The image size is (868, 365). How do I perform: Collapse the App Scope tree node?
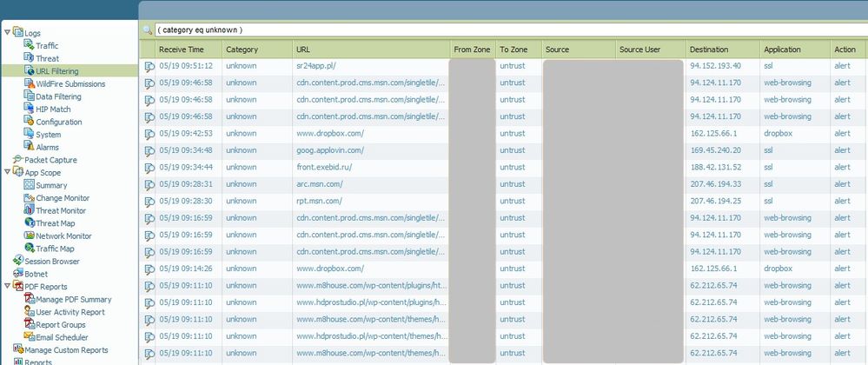point(7,173)
